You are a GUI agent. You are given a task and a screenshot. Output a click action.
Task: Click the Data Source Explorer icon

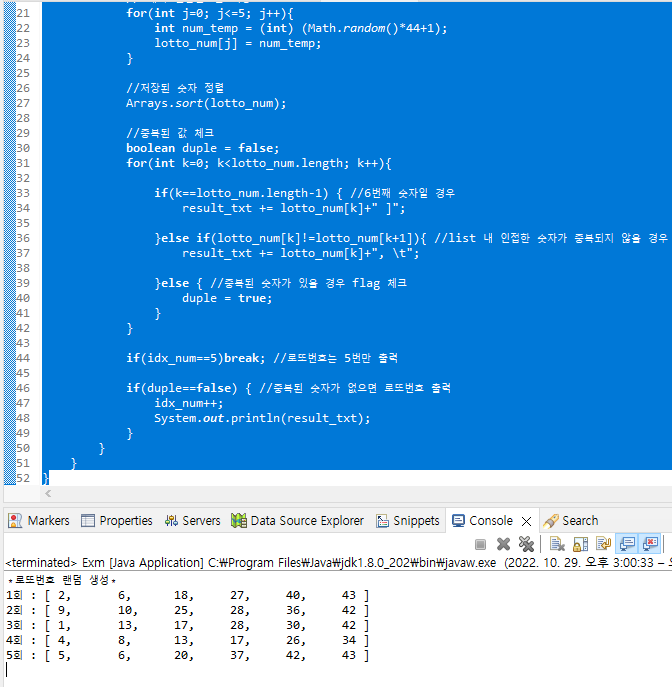click(x=239, y=521)
